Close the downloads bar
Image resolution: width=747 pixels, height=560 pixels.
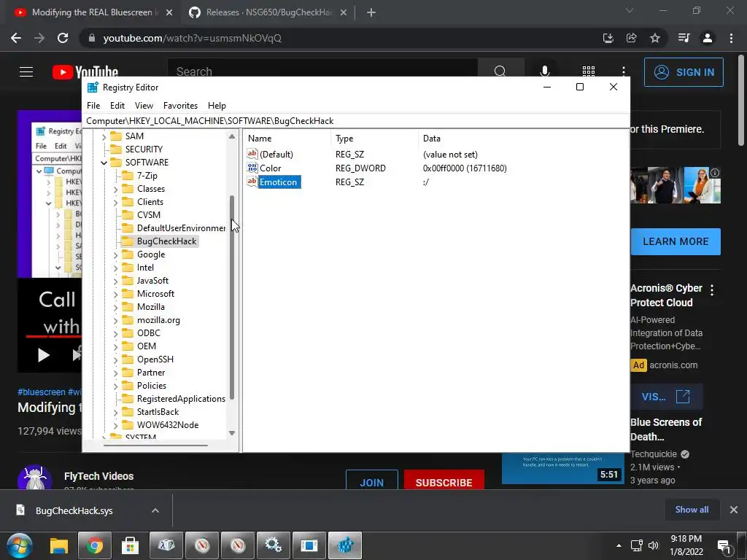[x=734, y=510]
